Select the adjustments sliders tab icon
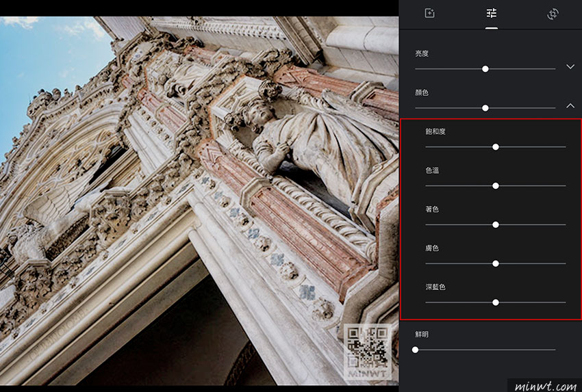The height and width of the screenshot is (392, 582). [x=492, y=14]
